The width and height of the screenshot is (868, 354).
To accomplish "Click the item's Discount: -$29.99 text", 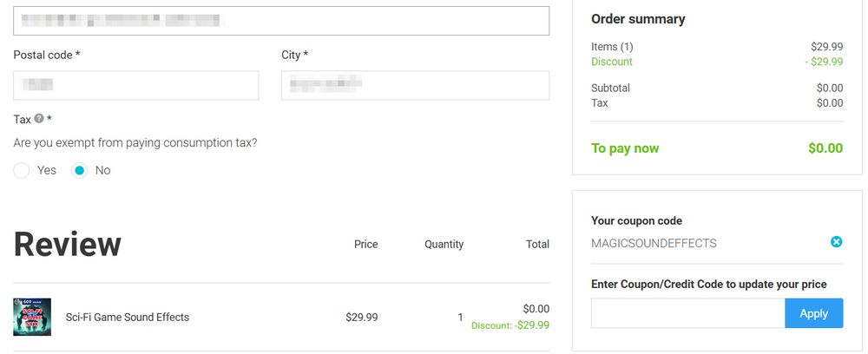I will pos(510,325).
